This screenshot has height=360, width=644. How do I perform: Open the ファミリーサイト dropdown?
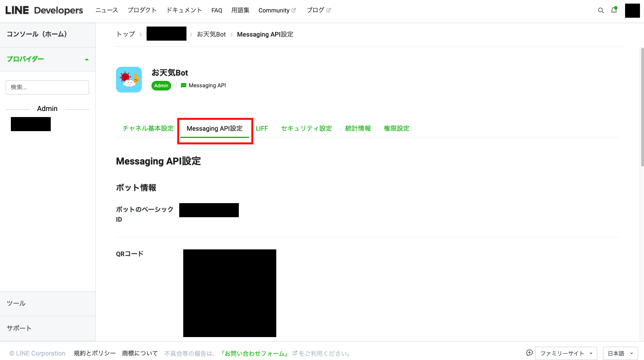[x=567, y=353]
